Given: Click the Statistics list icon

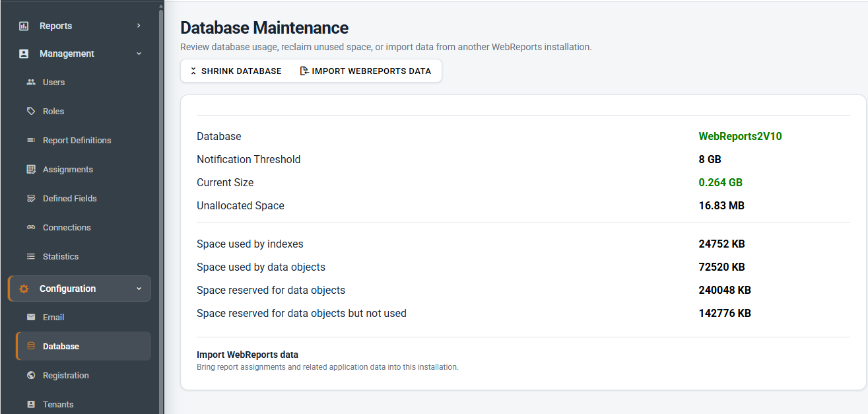Looking at the screenshot, I should pos(31,257).
